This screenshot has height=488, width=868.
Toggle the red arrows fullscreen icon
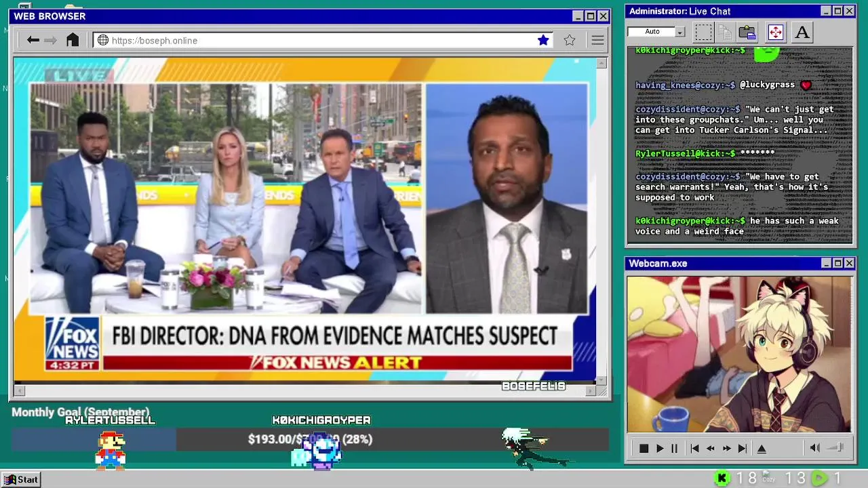[x=775, y=32]
